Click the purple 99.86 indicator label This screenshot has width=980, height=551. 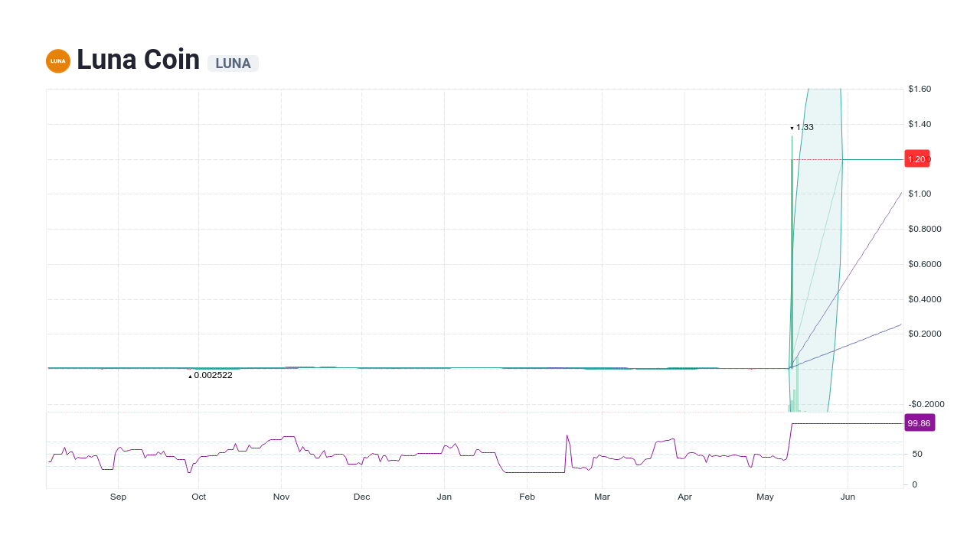(920, 422)
